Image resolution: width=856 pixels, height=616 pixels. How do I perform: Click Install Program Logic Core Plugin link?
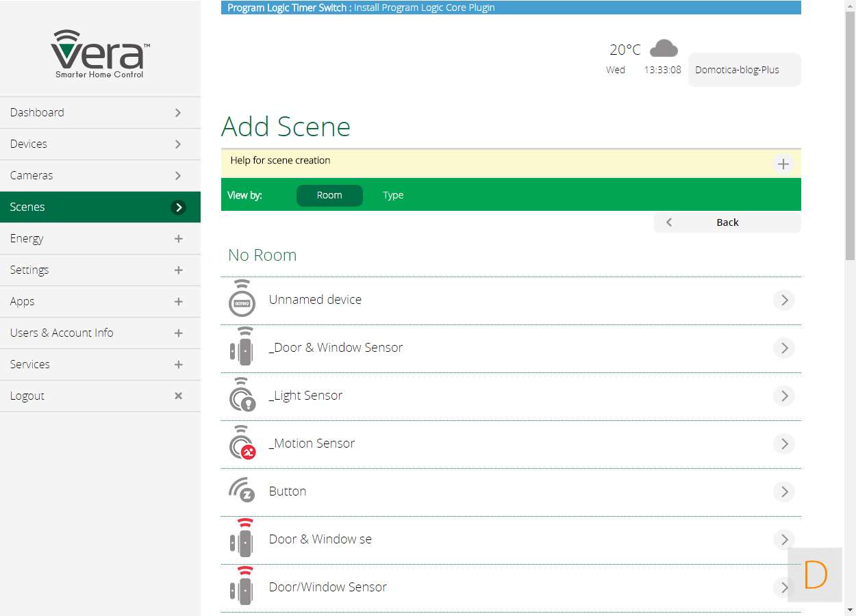coord(424,8)
